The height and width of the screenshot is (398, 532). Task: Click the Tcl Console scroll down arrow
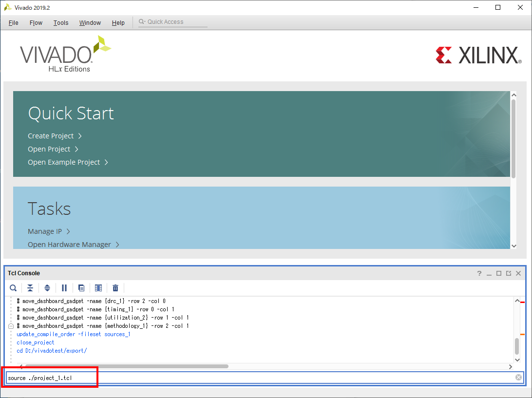[517, 360]
